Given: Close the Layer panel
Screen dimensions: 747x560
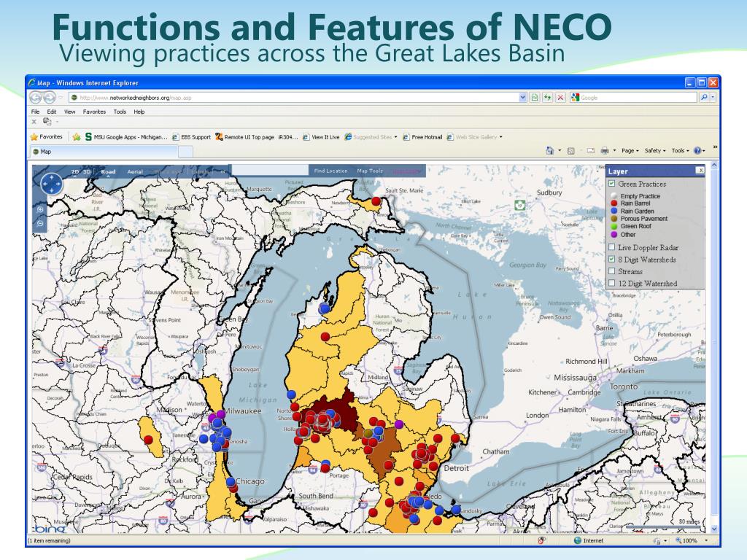Looking at the screenshot, I should [x=700, y=170].
